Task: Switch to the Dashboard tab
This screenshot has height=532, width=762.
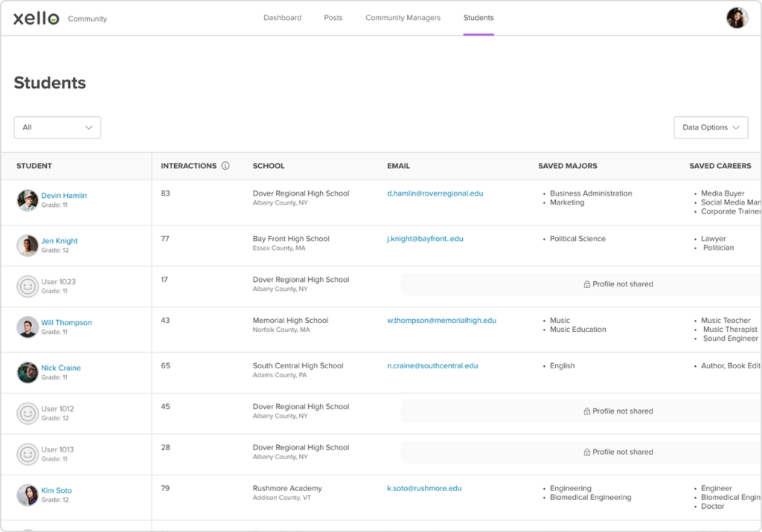Action: point(283,17)
